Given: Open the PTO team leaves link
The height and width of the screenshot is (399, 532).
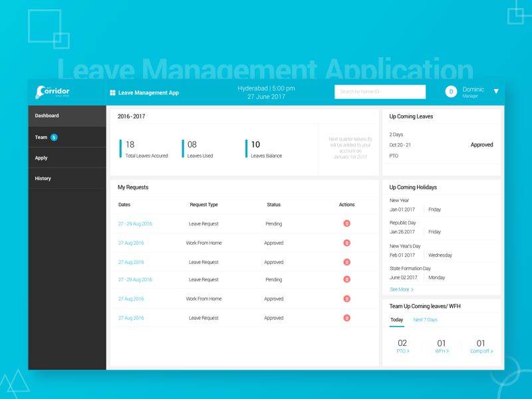Looking at the screenshot, I should 403,351.
